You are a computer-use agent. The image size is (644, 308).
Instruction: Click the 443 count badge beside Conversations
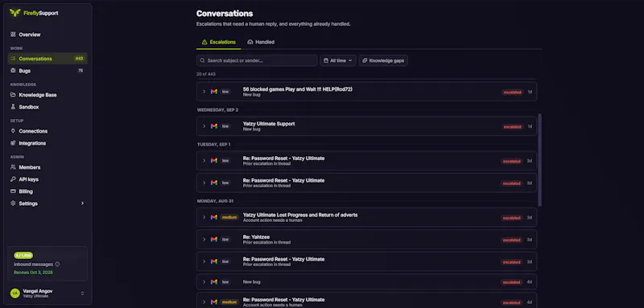(79, 59)
